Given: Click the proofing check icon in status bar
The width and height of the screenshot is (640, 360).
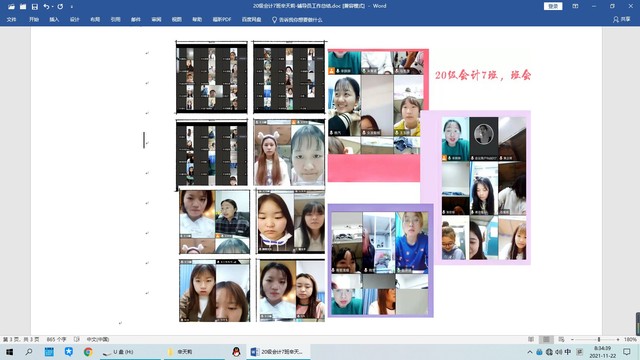Looking at the screenshot, I should pos(77,339).
